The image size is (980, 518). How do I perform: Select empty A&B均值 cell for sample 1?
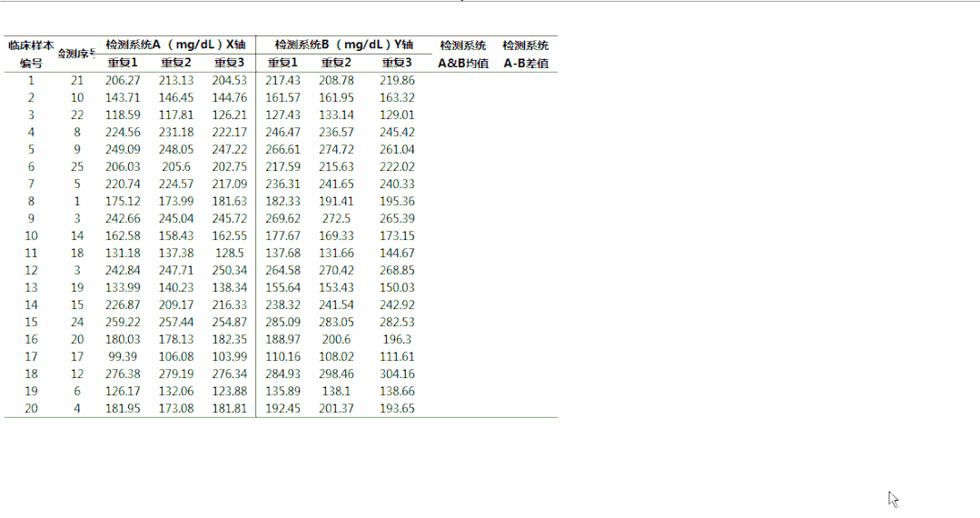pos(463,81)
